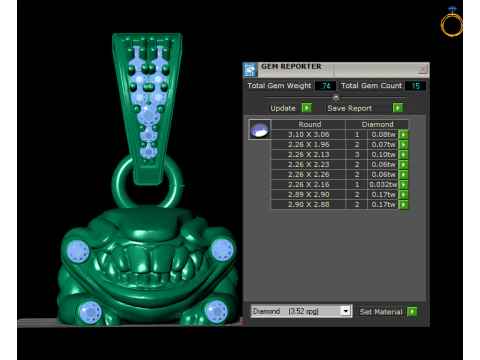The image size is (480, 360).
Task: Click the Total Gem Weight value .74
Action: pyautogui.click(x=325, y=86)
